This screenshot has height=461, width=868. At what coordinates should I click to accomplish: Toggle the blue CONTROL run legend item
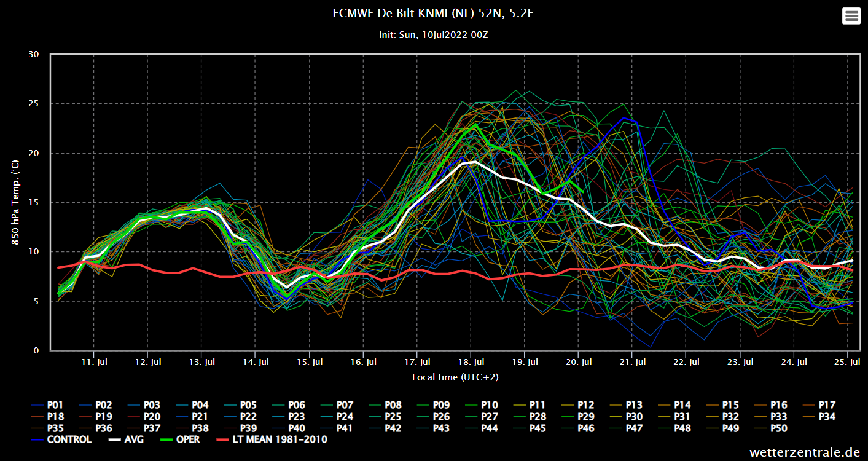pyautogui.click(x=61, y=439)
